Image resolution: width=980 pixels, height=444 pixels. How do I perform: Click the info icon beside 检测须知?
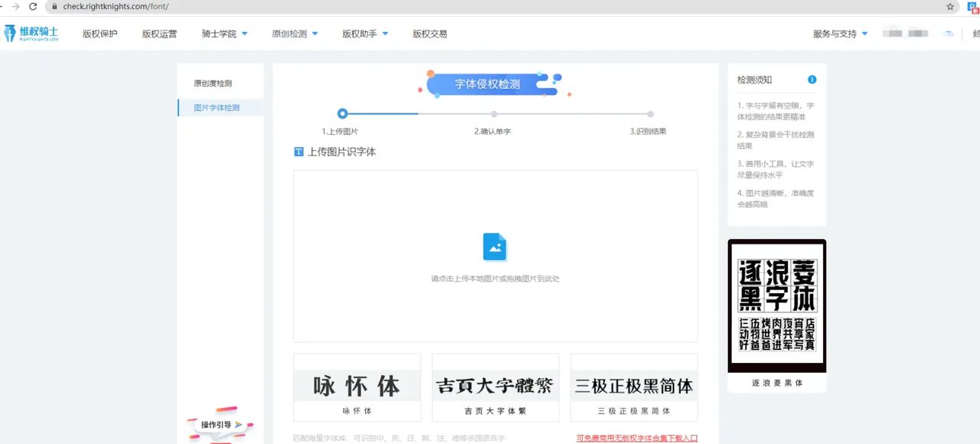point(812,79)
